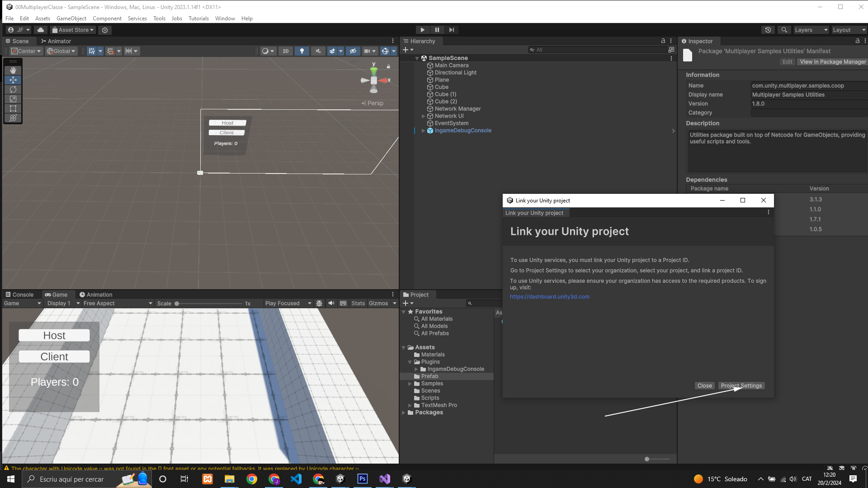This screenshot has width=868, height=488.
Task: Toggle 2D scene view mode
Action: (x=285, y=51)
